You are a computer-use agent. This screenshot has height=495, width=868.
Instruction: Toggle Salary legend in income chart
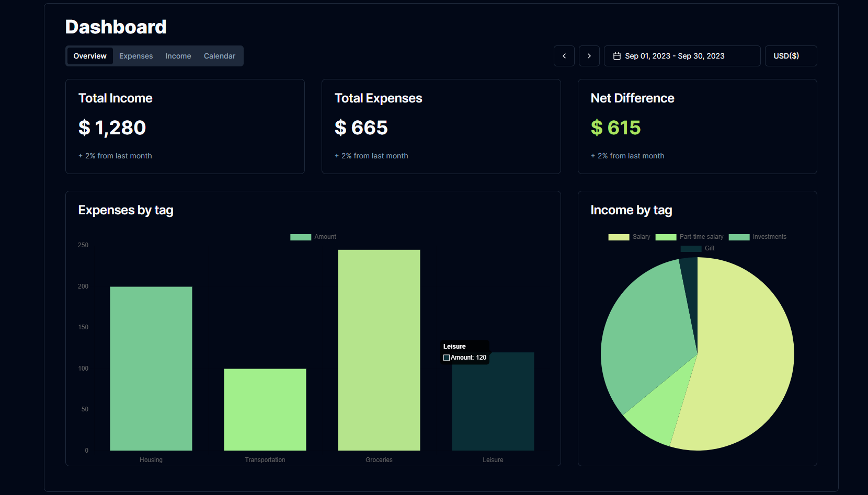[630, 237]
